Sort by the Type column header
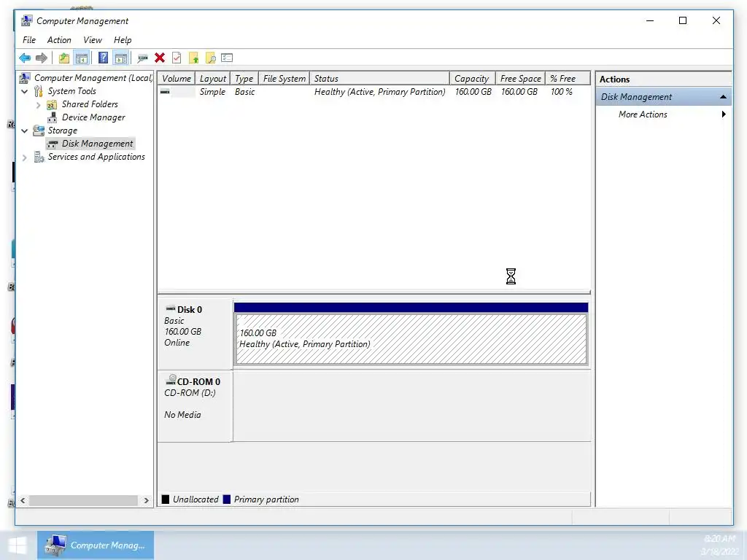Viewport: 747px width, 560px height. click(x=244, y=79)
